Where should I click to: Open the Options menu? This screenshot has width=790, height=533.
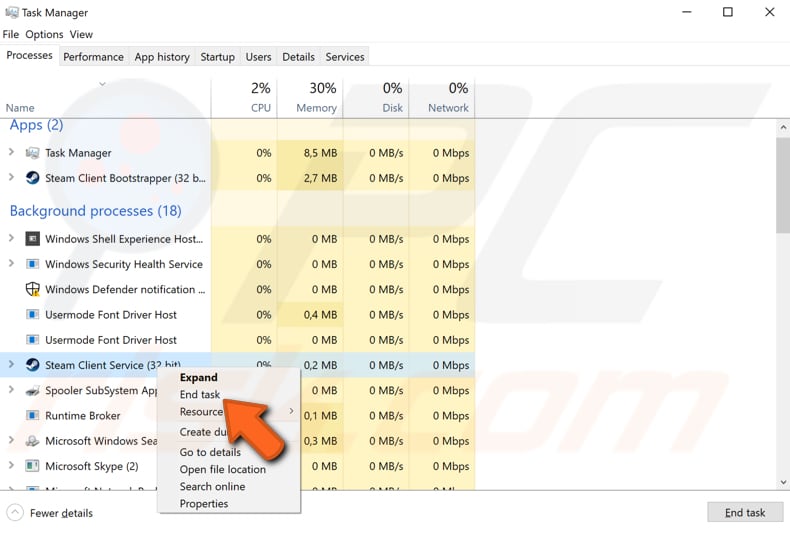[44, 34]
